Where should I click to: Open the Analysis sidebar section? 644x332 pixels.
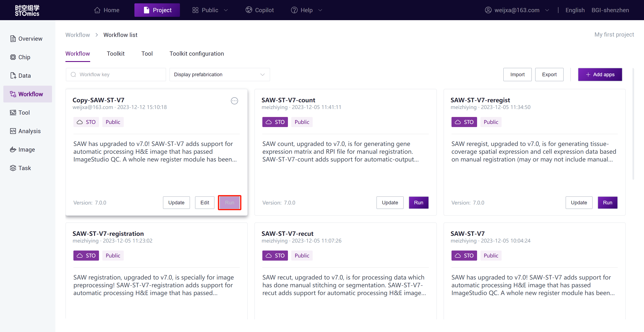click(x=29, y=131)
